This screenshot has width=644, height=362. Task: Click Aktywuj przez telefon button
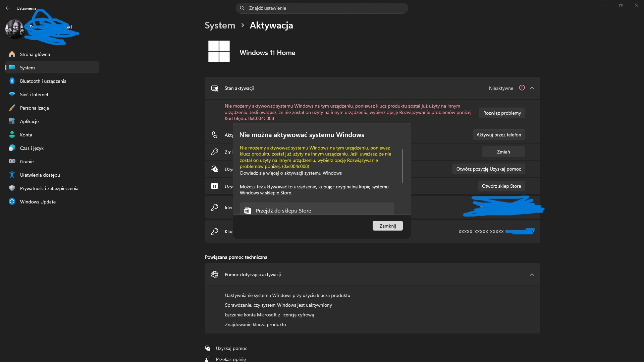pyautogui.click(x=499, y=135)
